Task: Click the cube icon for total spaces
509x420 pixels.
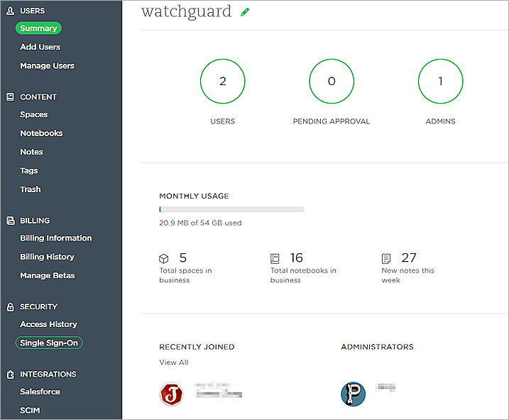Action: click(164, 258)
